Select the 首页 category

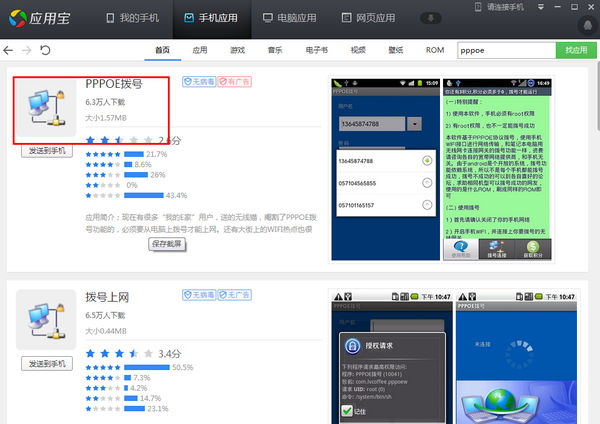tap(162, 50)
